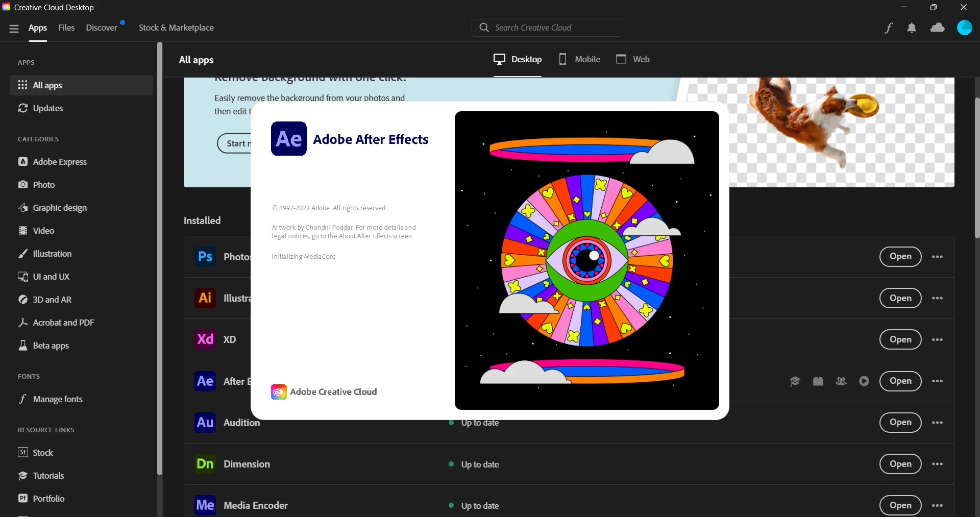The image size is (980, 517).
Task: Open the account profile avatar
Action: [964, 28]
